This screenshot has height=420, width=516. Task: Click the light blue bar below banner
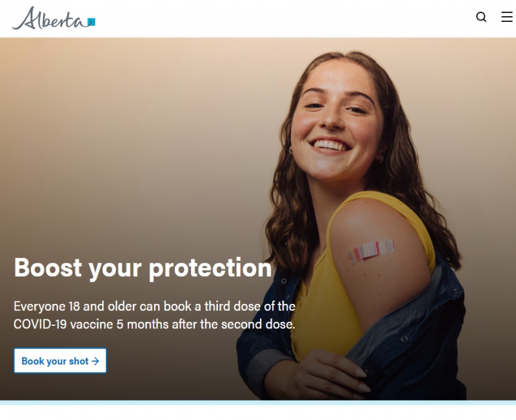258,403
